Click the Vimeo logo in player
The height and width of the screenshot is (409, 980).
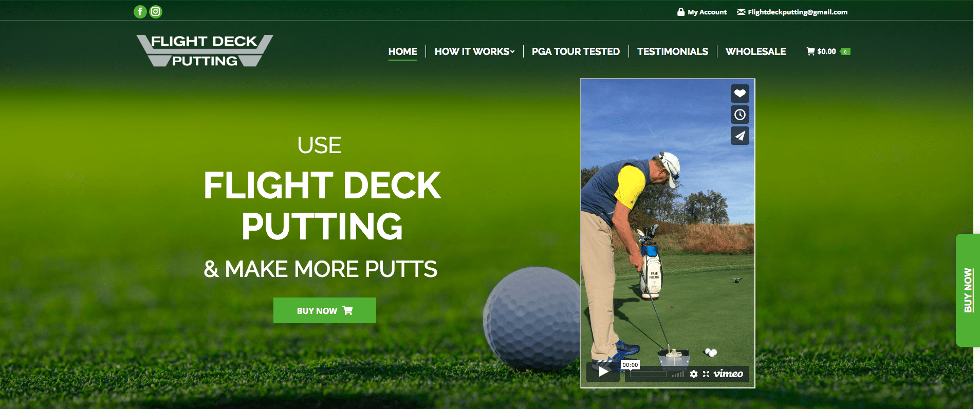tap(728, 374)
